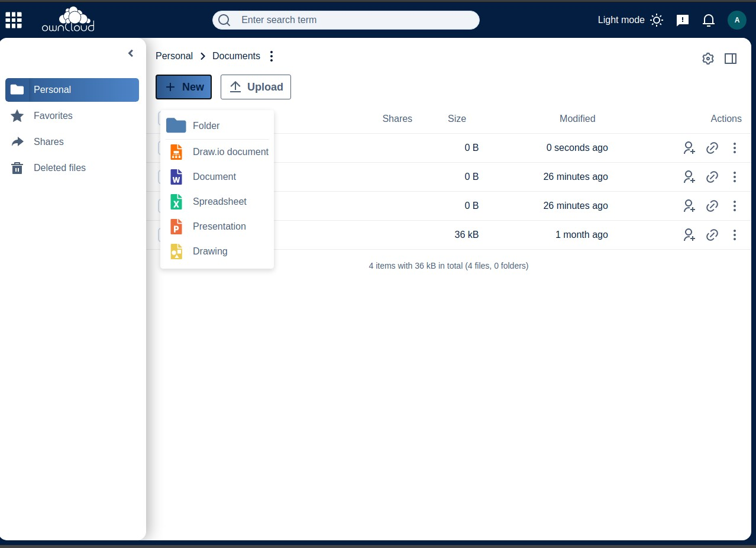756x548 pixels.
Task: Create a new Draw.io document
Action: (x=217, y=152)
